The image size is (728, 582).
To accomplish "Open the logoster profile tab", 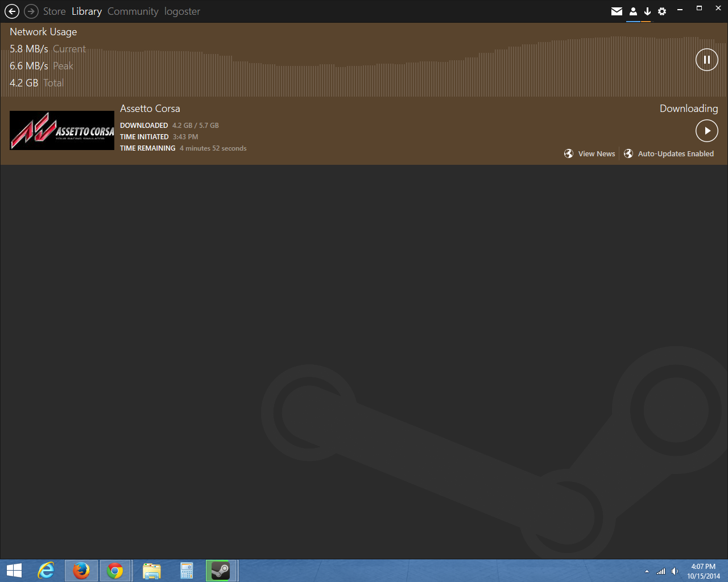I will (x=182, y=11).
